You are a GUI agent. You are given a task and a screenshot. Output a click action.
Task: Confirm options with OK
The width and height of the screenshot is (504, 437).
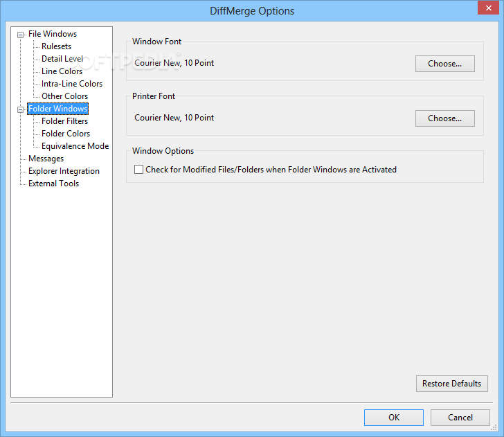tap(394, 418)
